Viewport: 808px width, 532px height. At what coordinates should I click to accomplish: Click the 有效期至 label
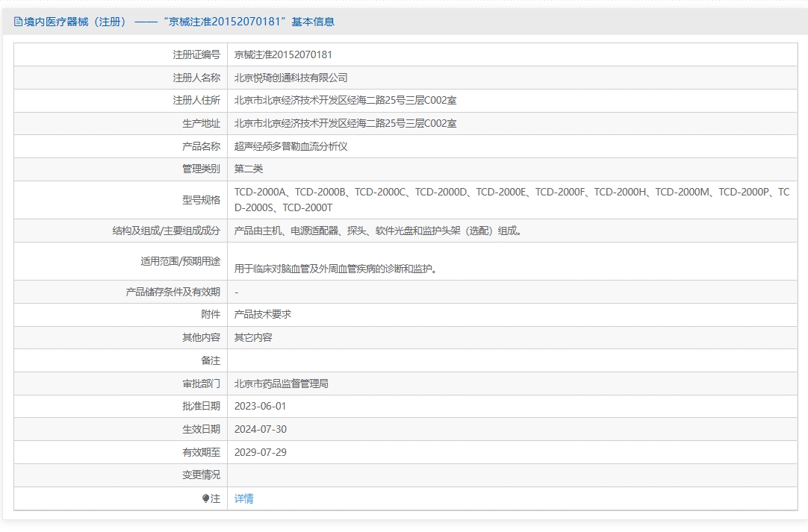tap(201, 452)
